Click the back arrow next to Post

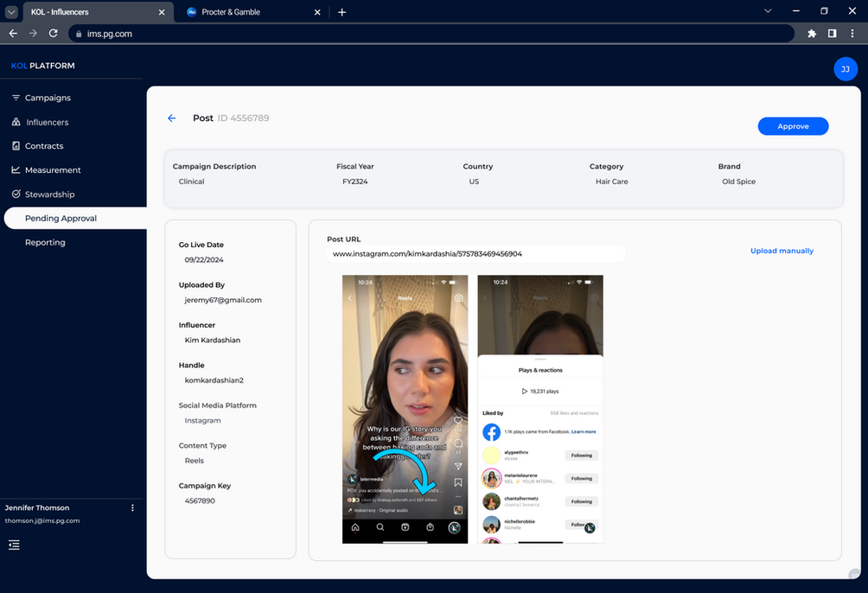coord(171,118)
